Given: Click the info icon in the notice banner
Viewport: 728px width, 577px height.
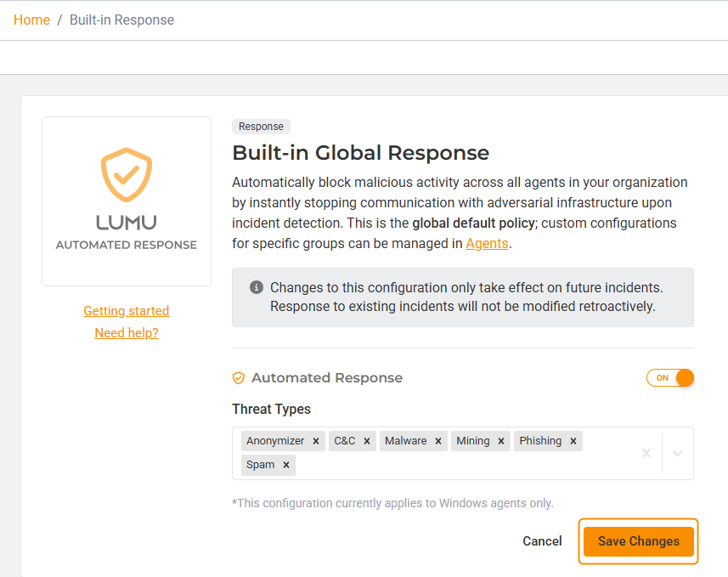Looking at the screenshot, I should coord(257,288).
